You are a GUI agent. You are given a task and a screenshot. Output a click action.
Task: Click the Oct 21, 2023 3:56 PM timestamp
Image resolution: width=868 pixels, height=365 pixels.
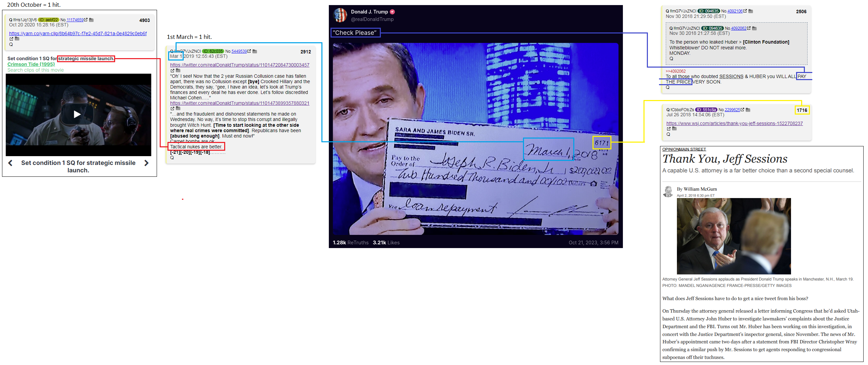point(593,243)
